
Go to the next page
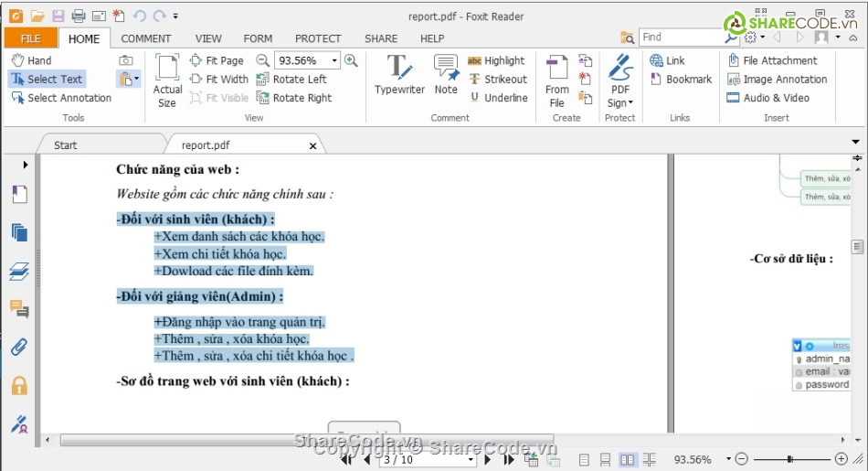point(488,459)
